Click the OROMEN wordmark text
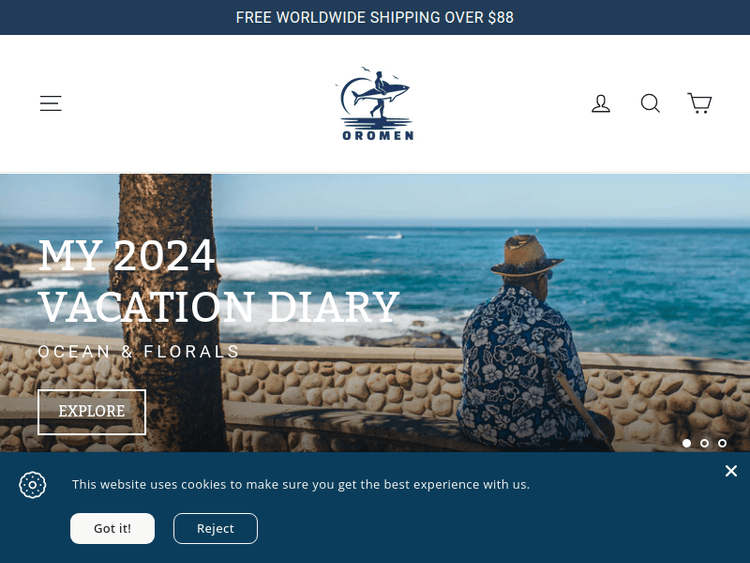Viewport: 750px width, 563px height. pyautogui.click(x=378, y=135)
